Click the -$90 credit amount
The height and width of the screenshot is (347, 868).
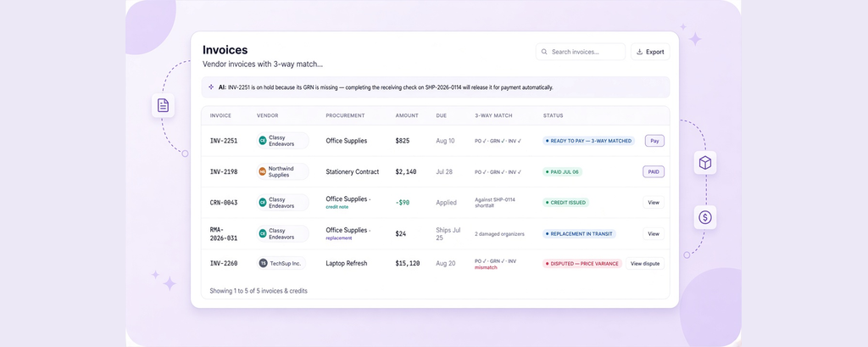tap(403, 202)
